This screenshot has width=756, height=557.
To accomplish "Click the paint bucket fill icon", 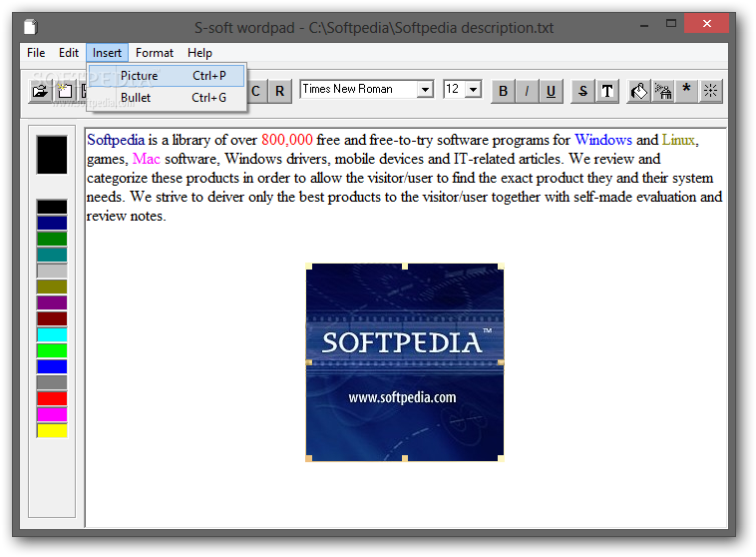I will click(x=639, y=91).
